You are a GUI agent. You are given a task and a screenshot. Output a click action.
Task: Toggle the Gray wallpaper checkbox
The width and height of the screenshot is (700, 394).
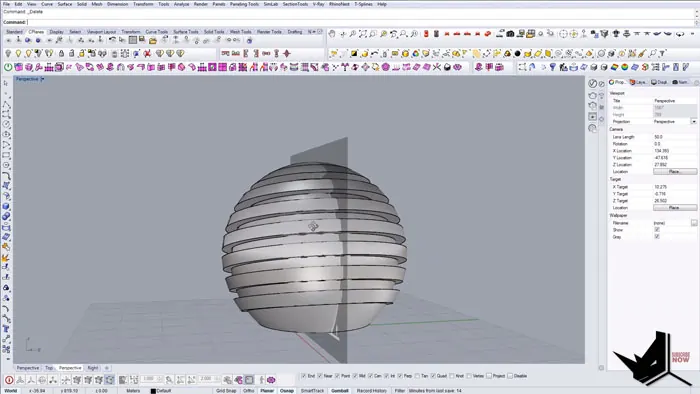[x=657, y=236]
